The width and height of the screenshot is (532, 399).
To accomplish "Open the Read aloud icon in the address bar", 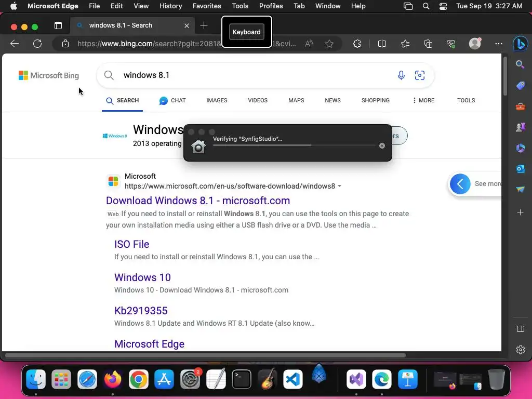I will pyautogui.click(x=309, y=44).
